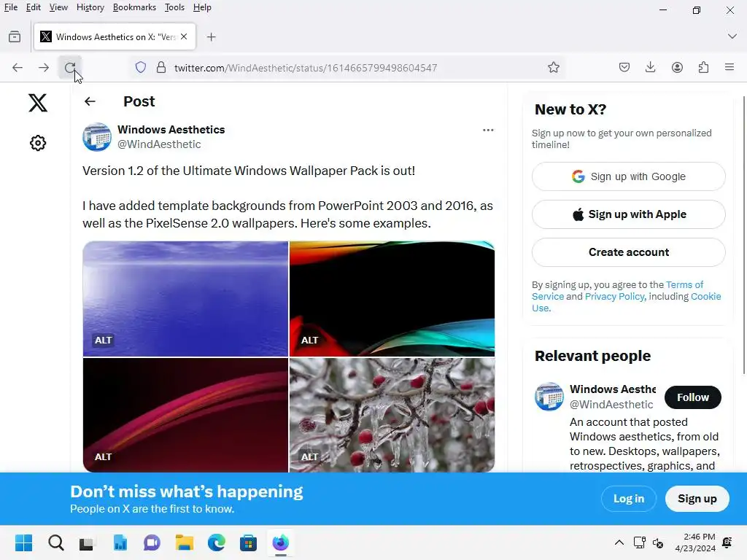Click the tracking protection shield icon
This screenshot has height=560, width=747.
141,68
